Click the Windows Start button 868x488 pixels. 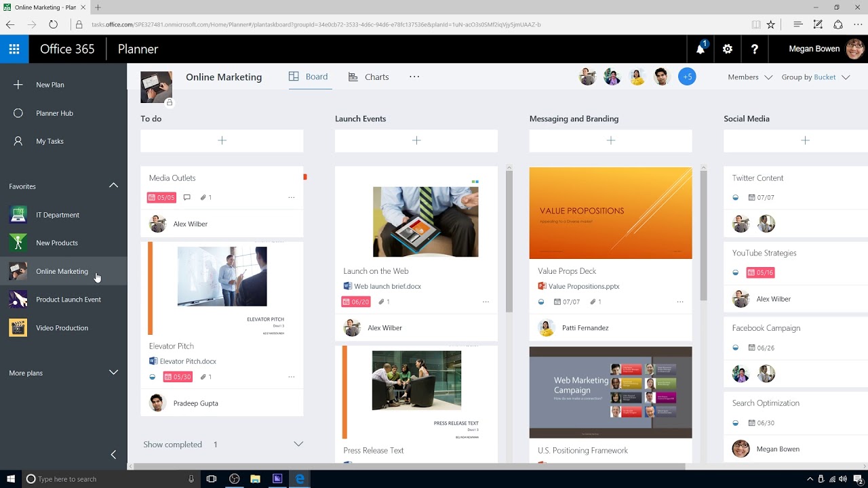10,479
